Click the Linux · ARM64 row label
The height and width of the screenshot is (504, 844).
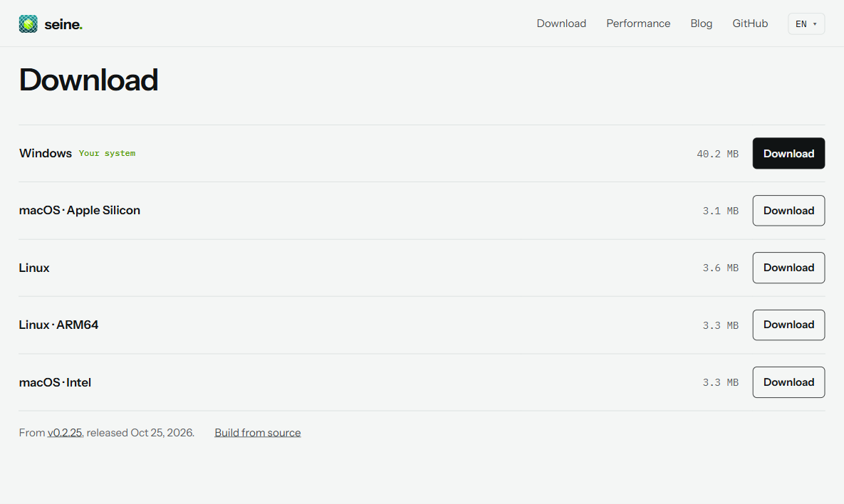pyautogui.click(x=58, y=325)
